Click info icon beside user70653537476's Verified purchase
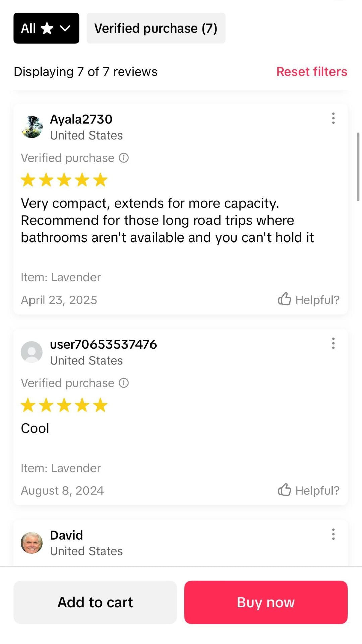This screenshot has height=644, width=362. pos(124,383)
